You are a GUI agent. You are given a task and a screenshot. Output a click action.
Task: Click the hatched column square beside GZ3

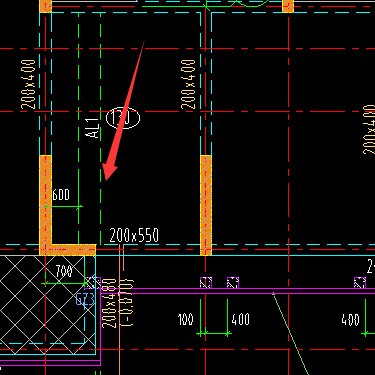tap(93, 283)
